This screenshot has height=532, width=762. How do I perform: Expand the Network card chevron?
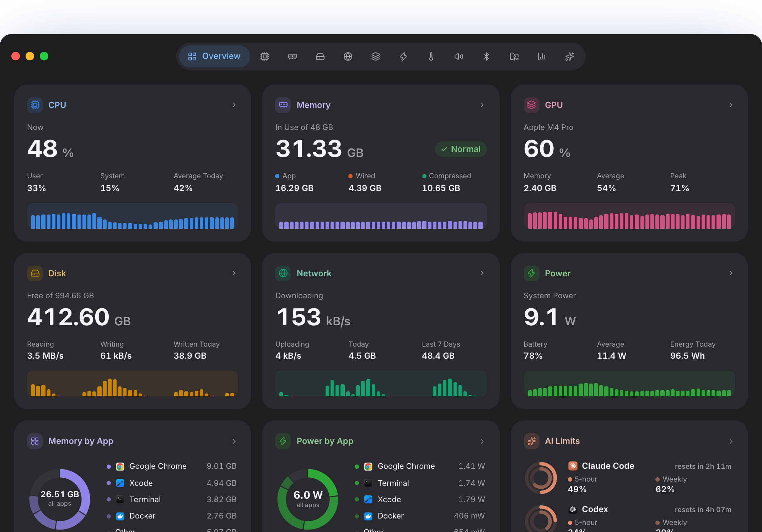coord(482,273)
